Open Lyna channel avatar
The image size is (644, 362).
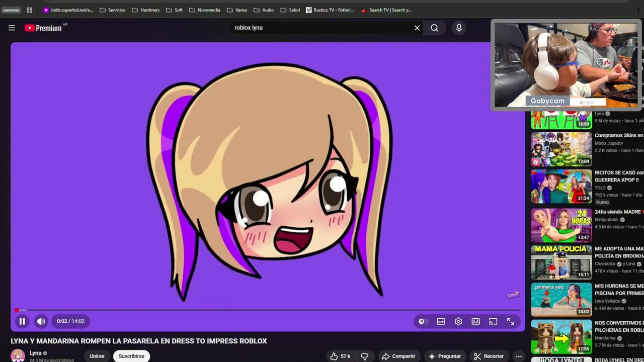click(x=18, y=356)
